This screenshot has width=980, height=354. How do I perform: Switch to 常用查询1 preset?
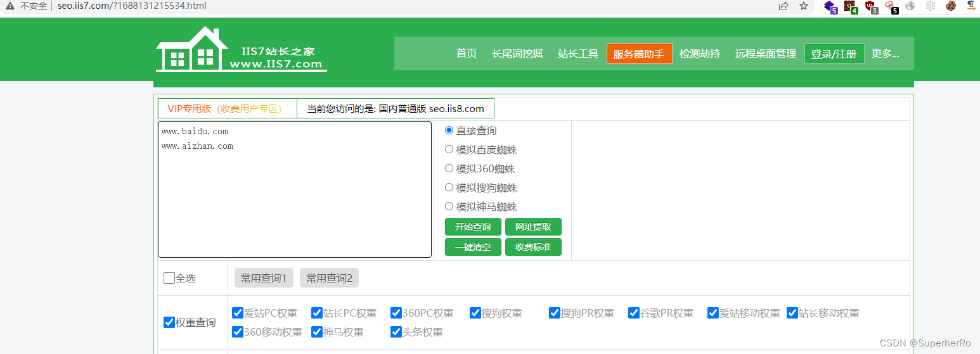click(264, 278)
